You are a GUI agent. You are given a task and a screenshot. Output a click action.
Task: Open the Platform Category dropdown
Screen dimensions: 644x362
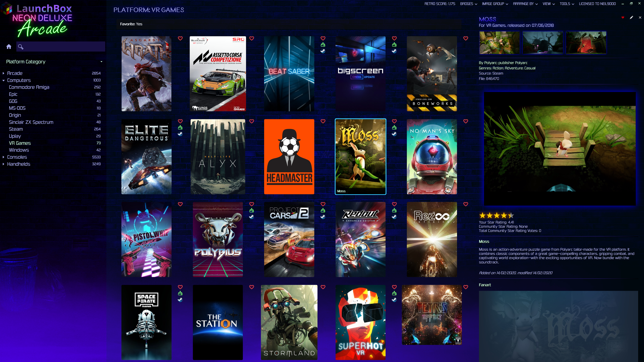tap(54, 62)
